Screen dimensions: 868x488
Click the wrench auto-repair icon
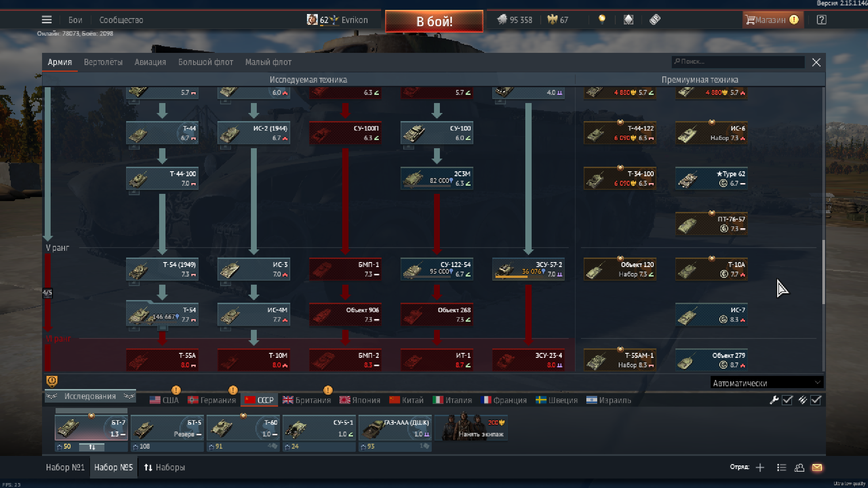tap(774, 400)
